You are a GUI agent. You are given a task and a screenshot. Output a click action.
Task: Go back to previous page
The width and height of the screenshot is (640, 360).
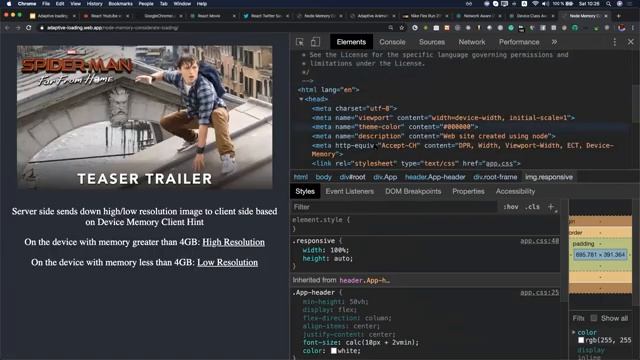(x=7, y=28)
